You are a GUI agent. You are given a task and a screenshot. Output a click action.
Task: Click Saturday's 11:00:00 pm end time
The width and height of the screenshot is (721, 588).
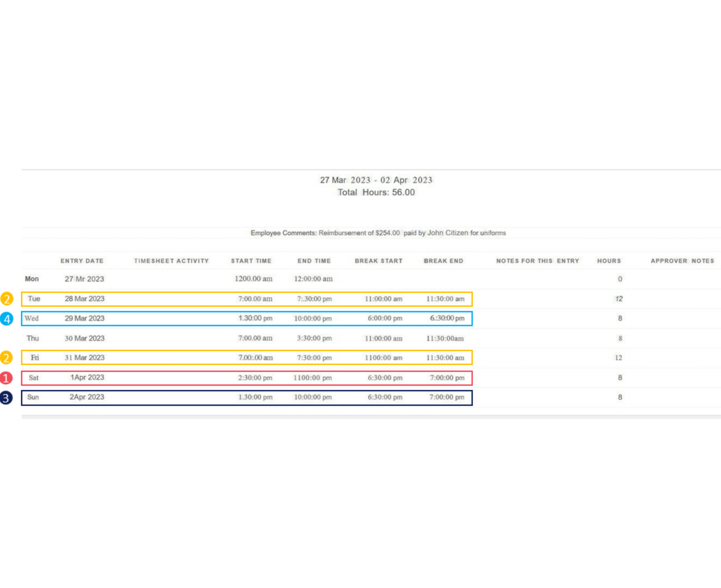(x=312, y=378)
